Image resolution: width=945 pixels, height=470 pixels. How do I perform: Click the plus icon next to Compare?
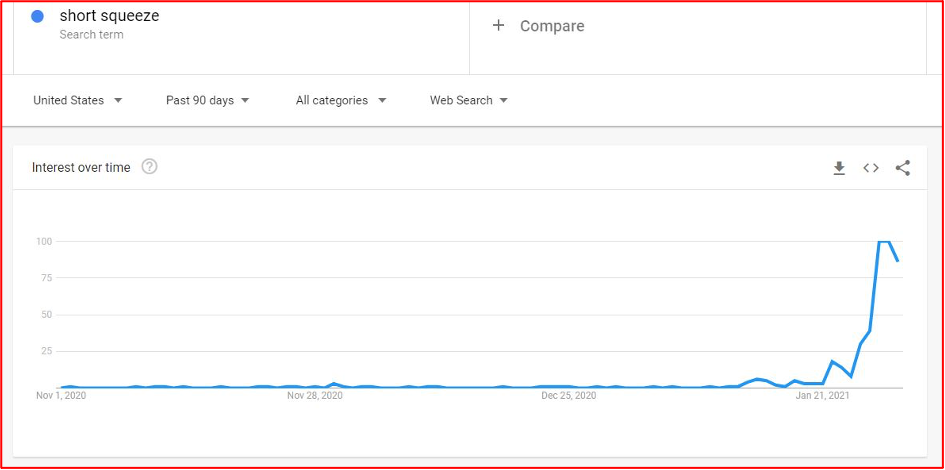[498, 25]
